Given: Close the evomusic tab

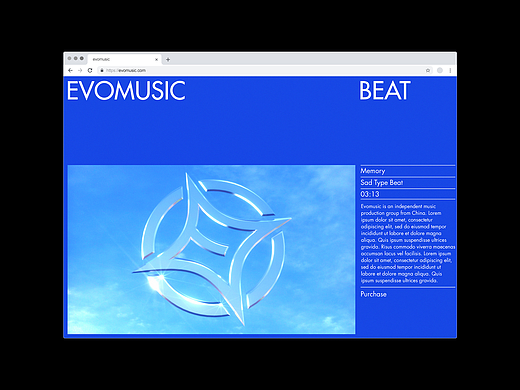Looking at the screenshot, I should (156, 60).
